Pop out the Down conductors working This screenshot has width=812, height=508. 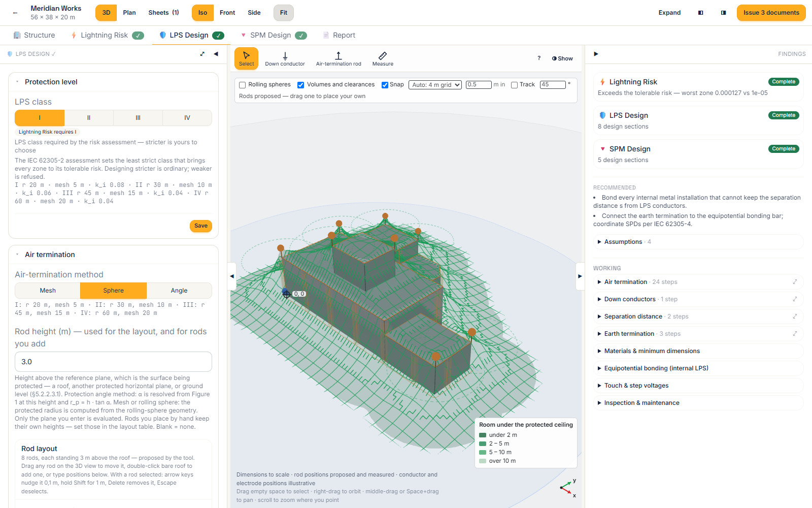coord(795,299)
